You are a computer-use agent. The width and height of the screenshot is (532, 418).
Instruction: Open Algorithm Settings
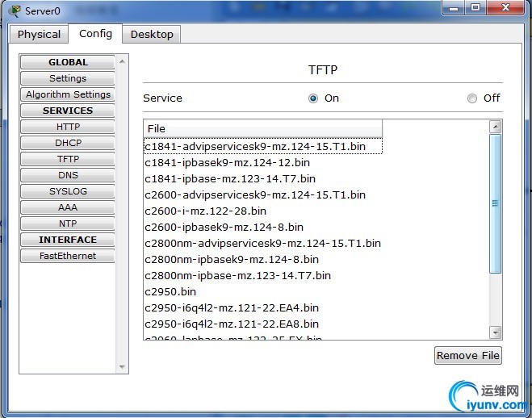[x=68, y=94]
